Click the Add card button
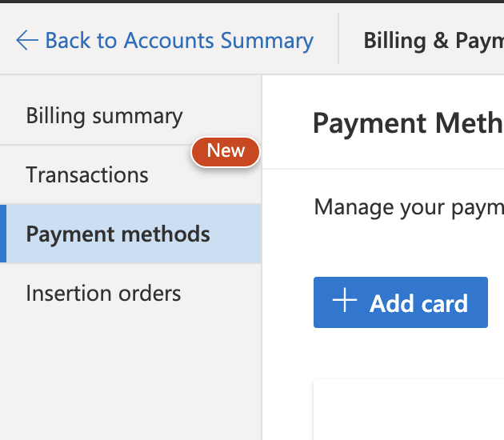This screenshot has width=504, height=440. tap(401, 302)
